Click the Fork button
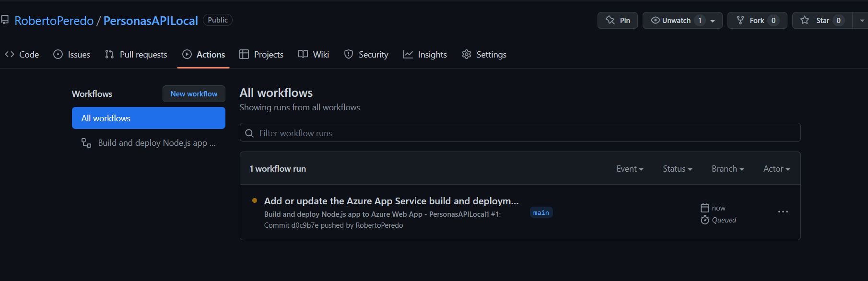Viewport: 868px width, 281px height. point(757,21)
